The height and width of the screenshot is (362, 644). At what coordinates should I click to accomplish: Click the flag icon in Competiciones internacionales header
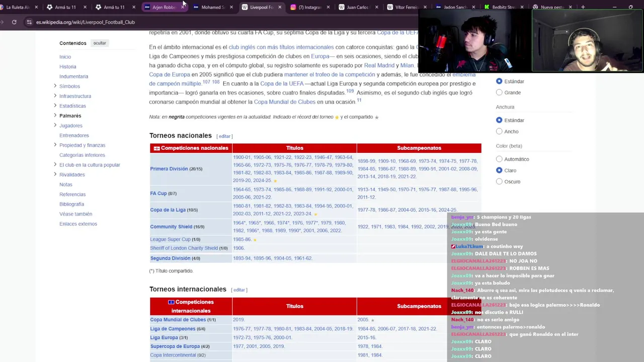pyautogui.click(x=171, y=302)
